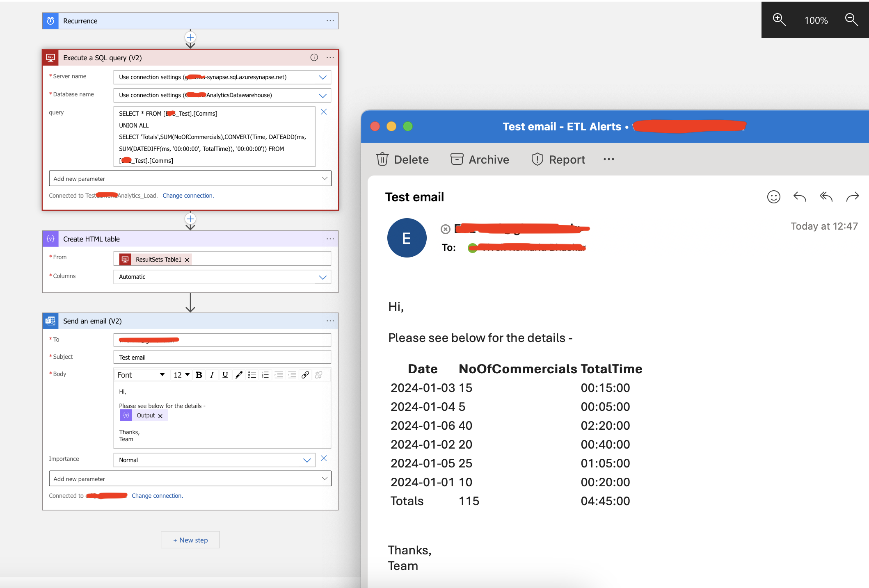The width and height of the screenshot is (869, 588).
Task: Click the forward arrow icon in email
Action: tap(852, 197)
